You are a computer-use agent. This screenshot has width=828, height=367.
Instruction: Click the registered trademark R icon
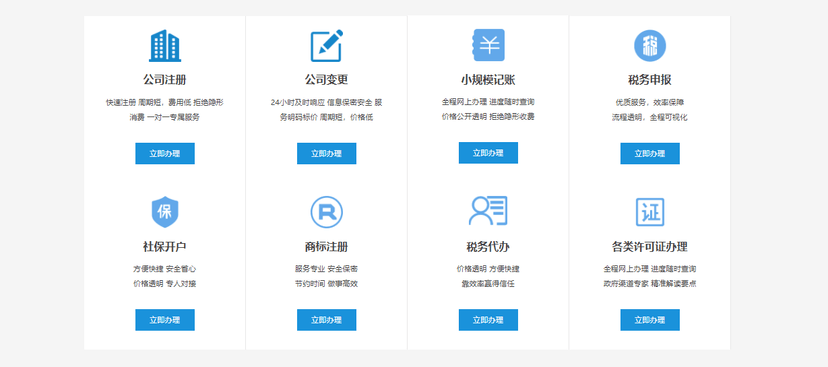(326, 212)
